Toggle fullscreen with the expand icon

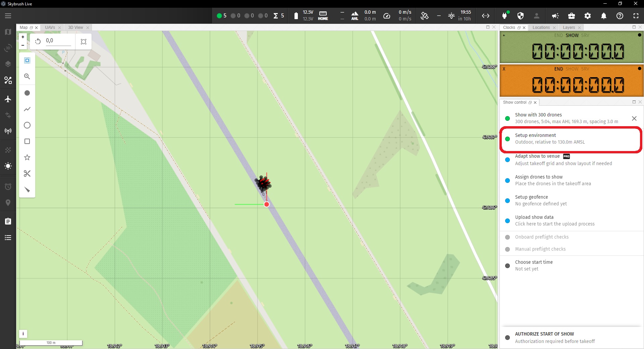636,16
